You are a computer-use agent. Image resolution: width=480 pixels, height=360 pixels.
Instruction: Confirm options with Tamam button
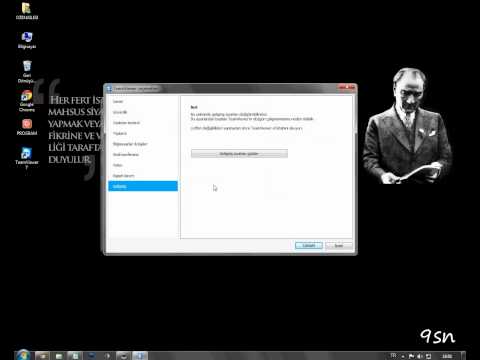(x=309, y=246)
